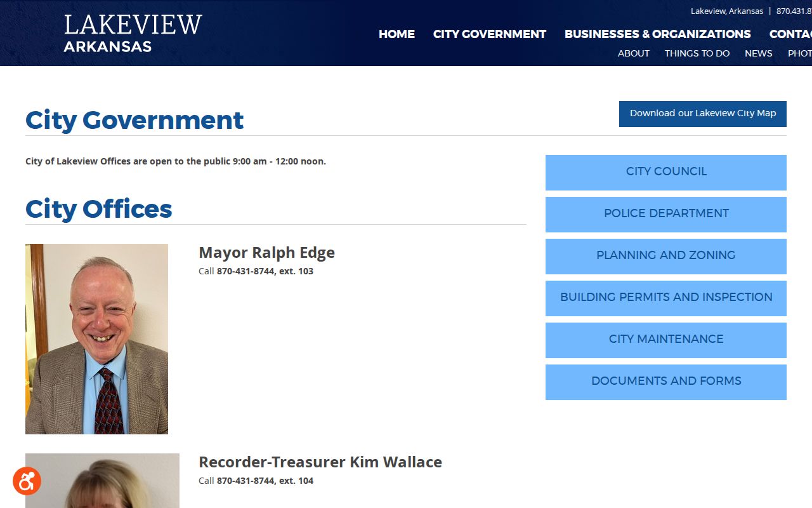This screenshot has width=812, height=508.
Task: Click Kim Wallace's portrait photo
Action: (x=102, y=481)
